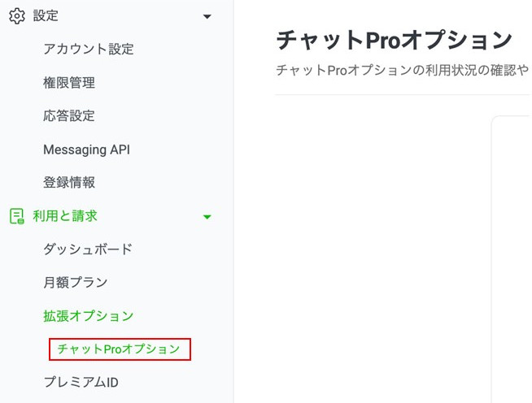Click the チャットProオプション page heading
Image resolution: width=532 pixels, height=403 pixels.
coord(395,40)
